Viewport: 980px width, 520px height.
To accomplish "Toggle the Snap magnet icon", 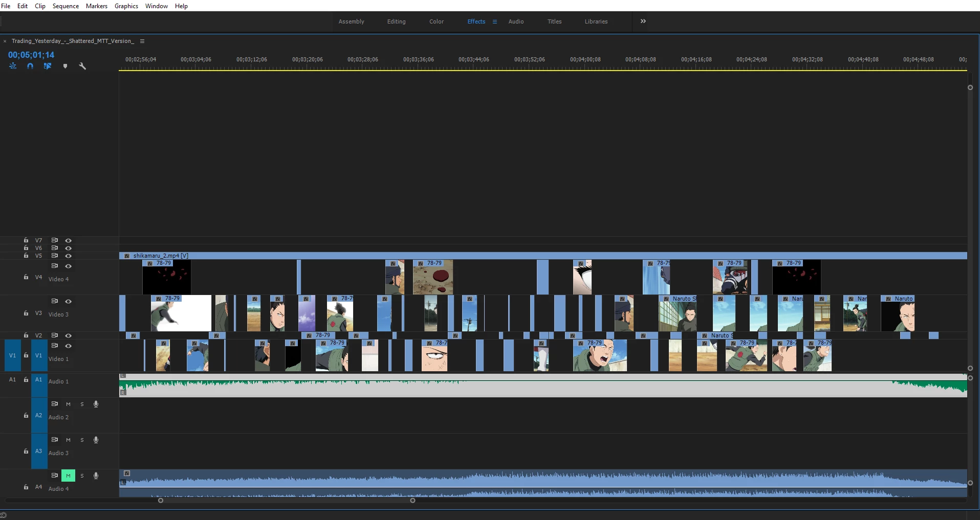I will (30, 66).
